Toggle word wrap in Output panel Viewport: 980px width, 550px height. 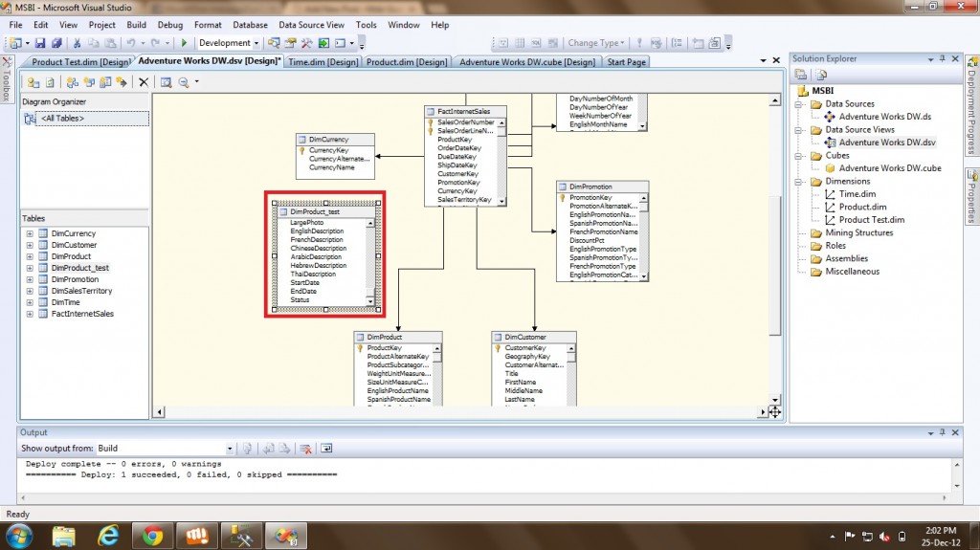point(326,449)
